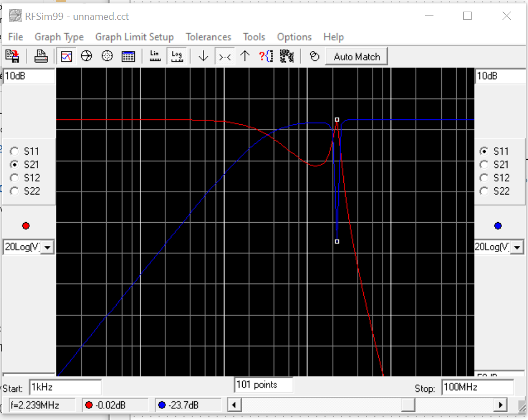Click the down arrow marker icon
528x420 pixels.
[x=203, y=56]
